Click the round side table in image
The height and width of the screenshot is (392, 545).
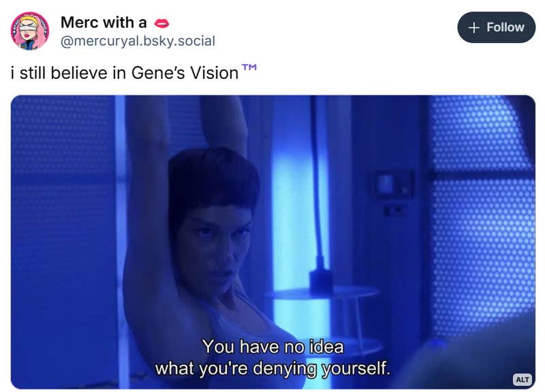[322, 295]
